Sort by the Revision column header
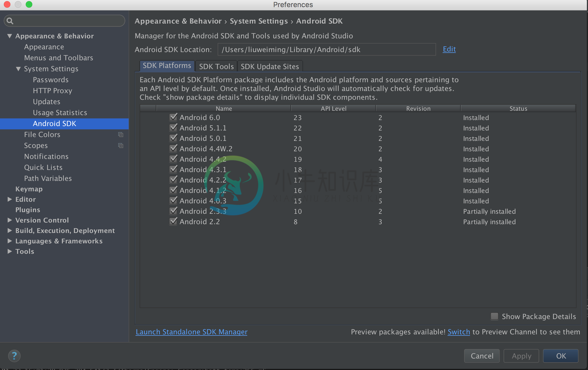 418,109
